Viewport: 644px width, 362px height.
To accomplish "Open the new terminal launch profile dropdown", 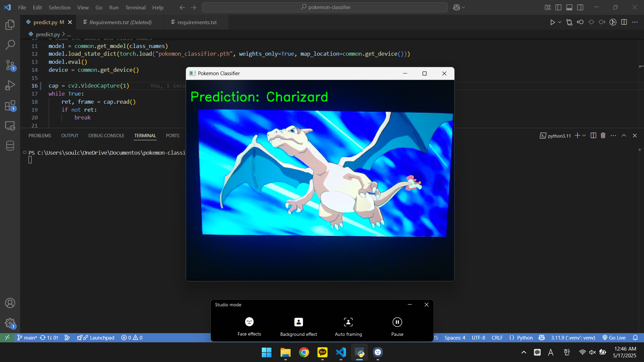I will [584, 136].
